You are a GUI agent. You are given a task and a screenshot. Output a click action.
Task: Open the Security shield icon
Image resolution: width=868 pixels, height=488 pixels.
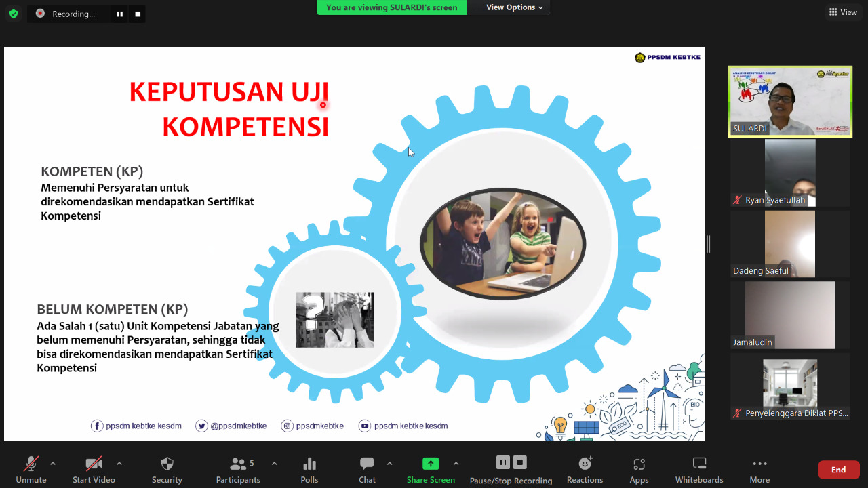point(167,464)
